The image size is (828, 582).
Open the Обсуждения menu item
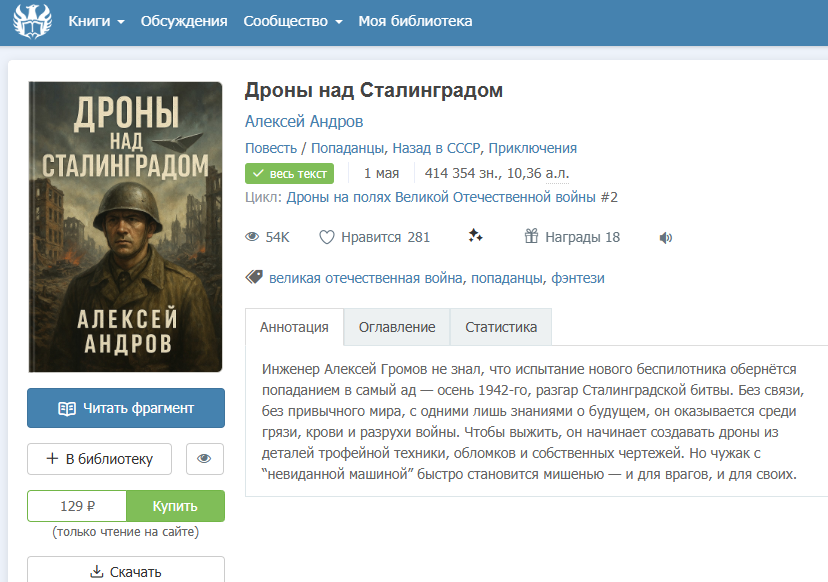(184, 21)
